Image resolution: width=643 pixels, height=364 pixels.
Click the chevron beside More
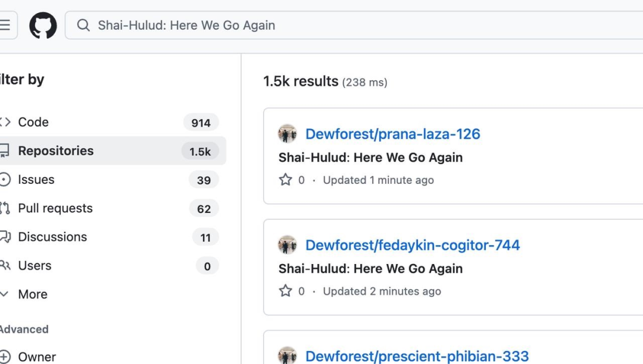pos(4,294)
